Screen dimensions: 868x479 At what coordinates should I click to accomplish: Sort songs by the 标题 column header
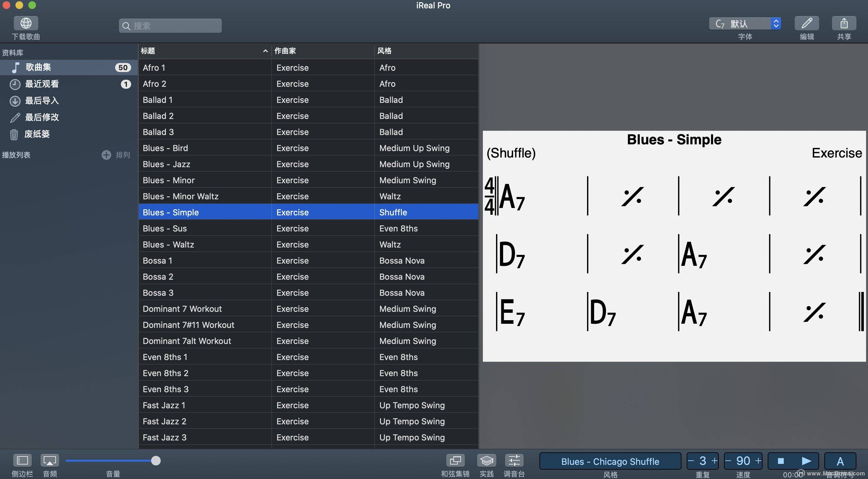point(205,51)
